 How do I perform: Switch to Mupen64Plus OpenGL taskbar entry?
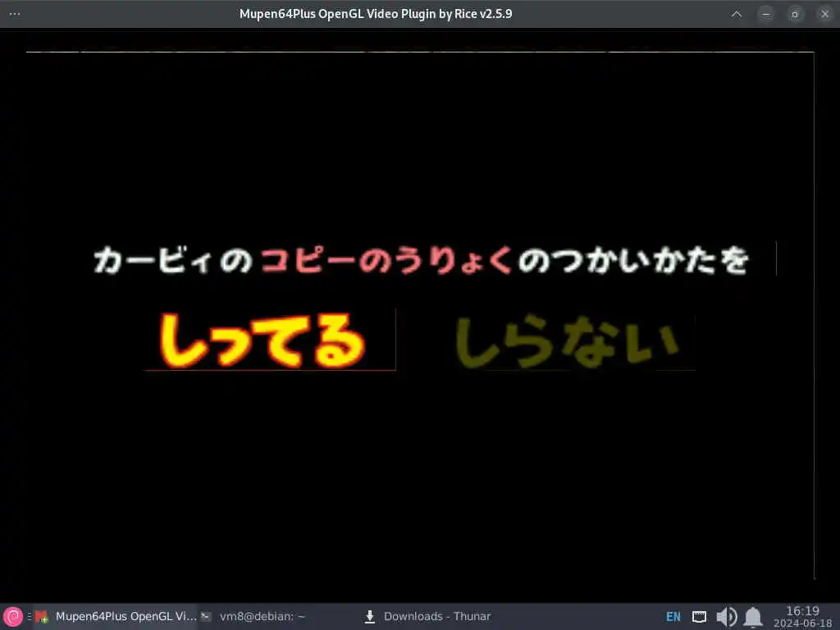pos(116,617)
